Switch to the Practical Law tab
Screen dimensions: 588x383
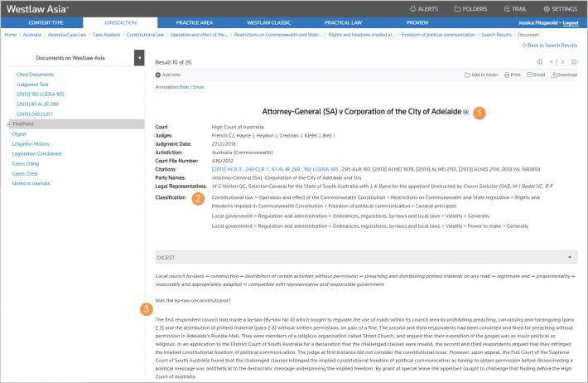pos(343,22)
